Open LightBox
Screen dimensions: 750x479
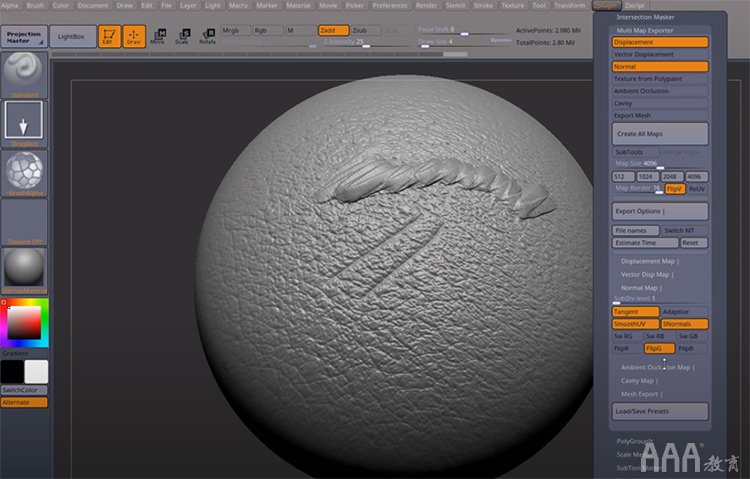tap(73, 37)
